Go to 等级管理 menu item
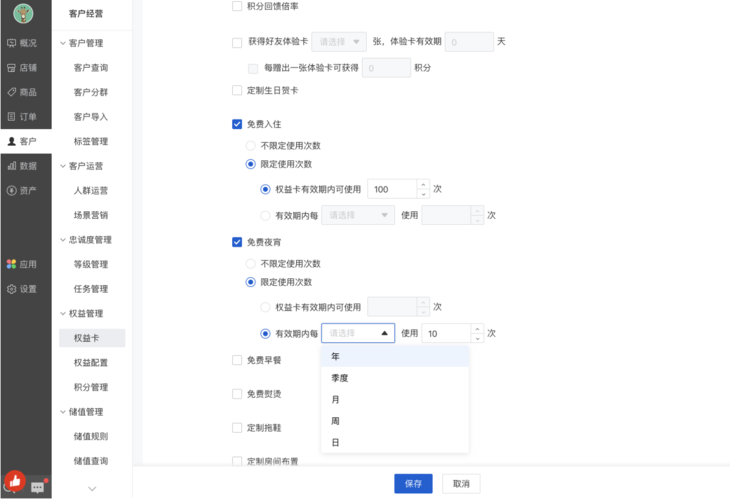The width and height of the screenshot is (730, 499). (x=90, y=265)
